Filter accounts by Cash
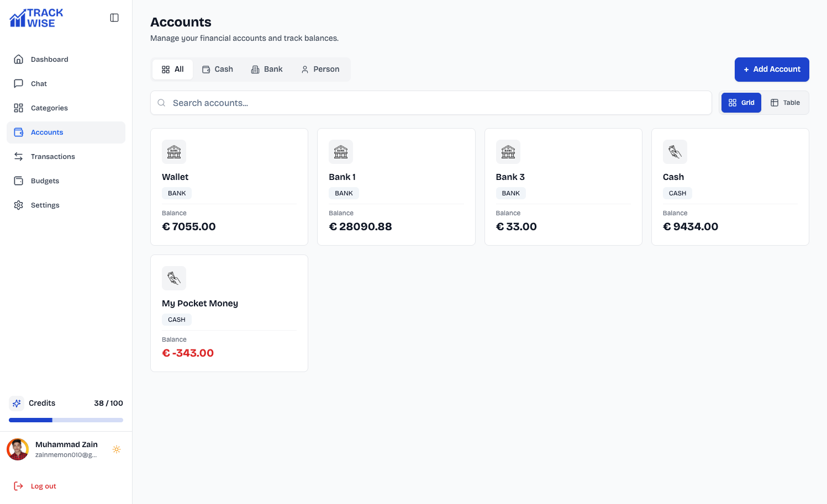827x504 pixels. coord(218,69)
